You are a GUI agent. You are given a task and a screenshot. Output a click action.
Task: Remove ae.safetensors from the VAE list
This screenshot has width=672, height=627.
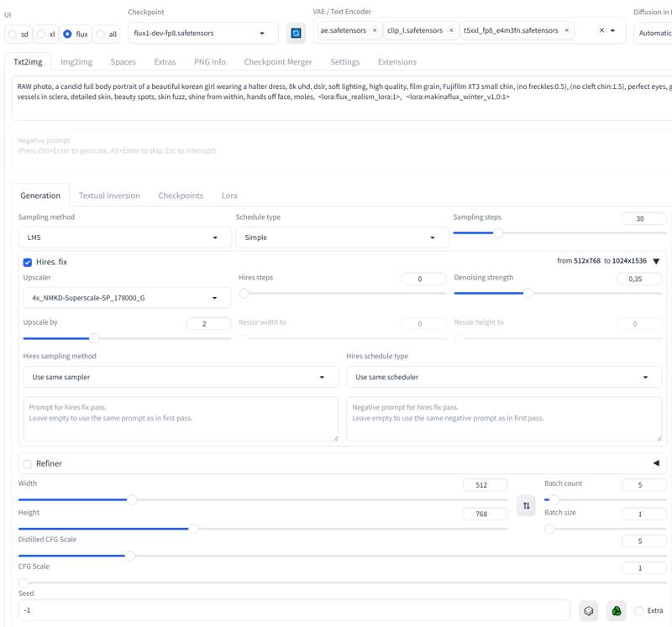375,30
